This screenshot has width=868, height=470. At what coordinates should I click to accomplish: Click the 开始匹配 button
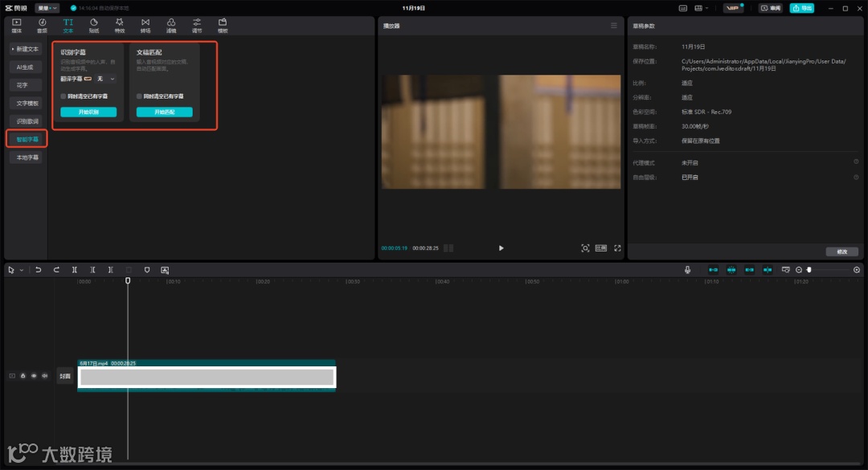pos(165,112)
